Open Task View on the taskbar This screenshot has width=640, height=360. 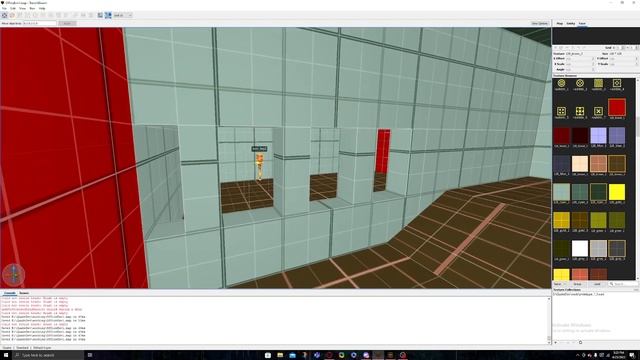90,355
